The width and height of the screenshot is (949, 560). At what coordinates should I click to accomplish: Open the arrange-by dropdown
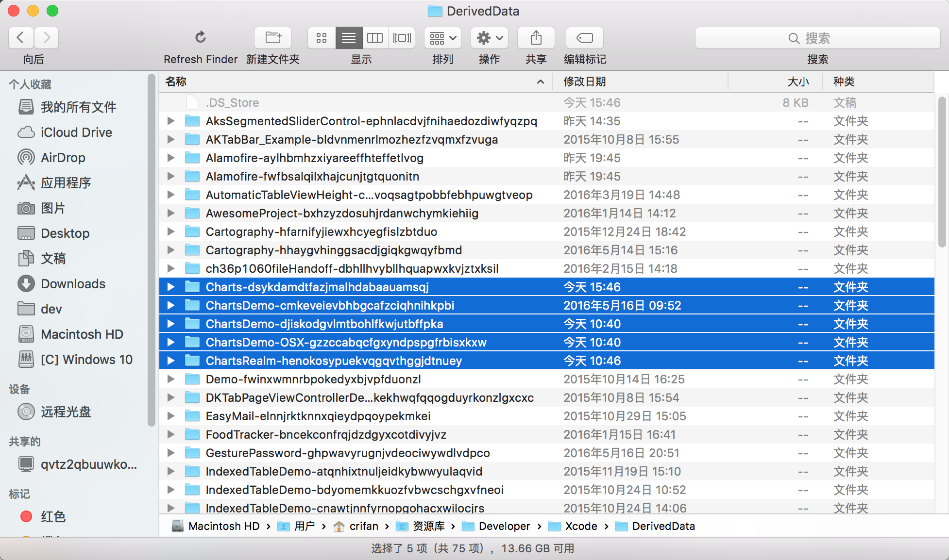tap(442, 37)
